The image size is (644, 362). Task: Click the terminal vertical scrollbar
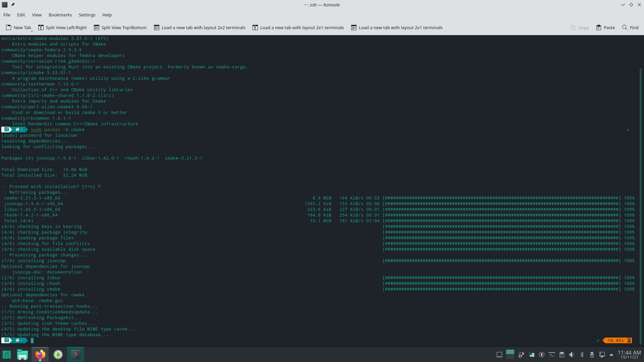click(641, 206)
